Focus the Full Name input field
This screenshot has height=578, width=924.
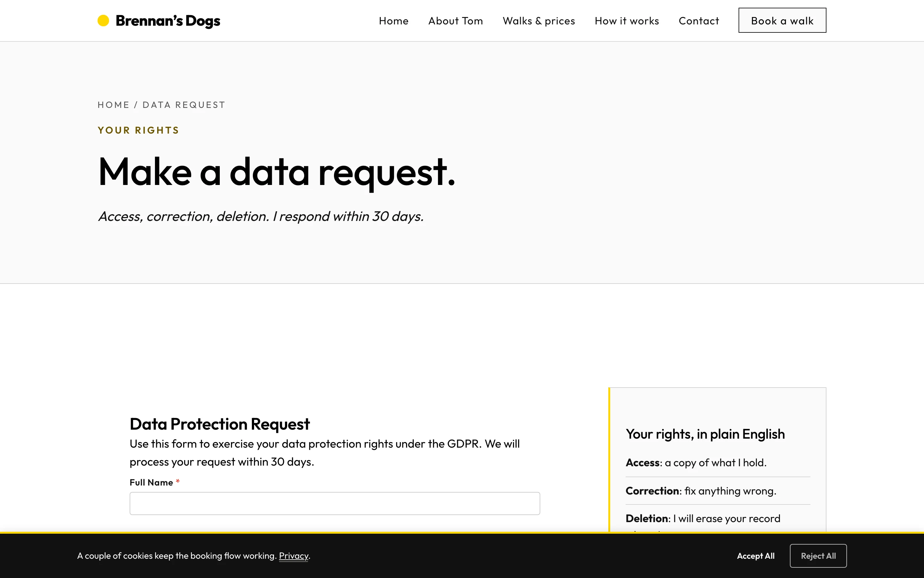point(335,503)
